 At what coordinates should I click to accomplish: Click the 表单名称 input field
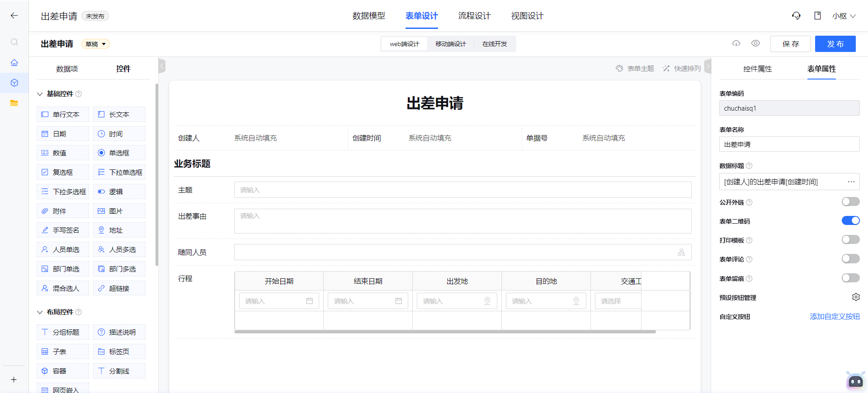(789, 144)
